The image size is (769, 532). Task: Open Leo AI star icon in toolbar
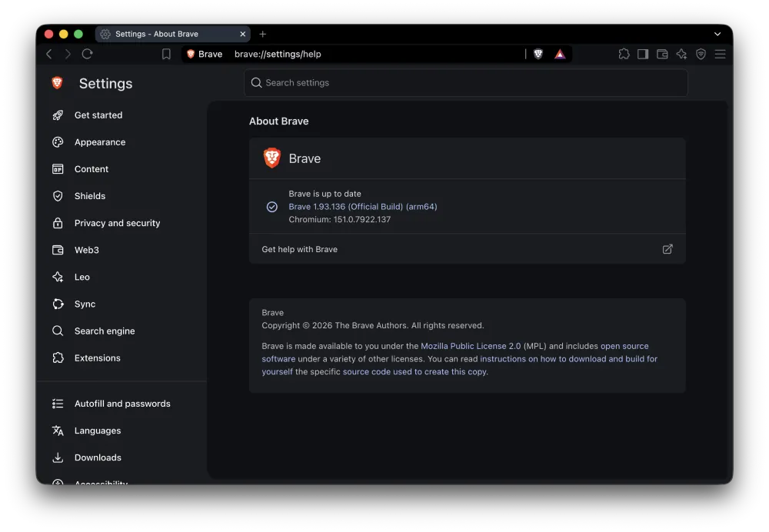point(681,54)
